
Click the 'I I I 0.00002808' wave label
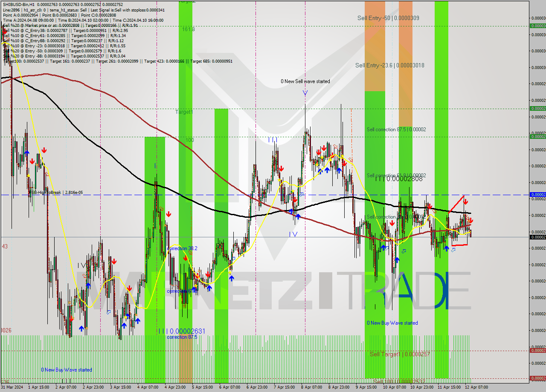(399, 179)
